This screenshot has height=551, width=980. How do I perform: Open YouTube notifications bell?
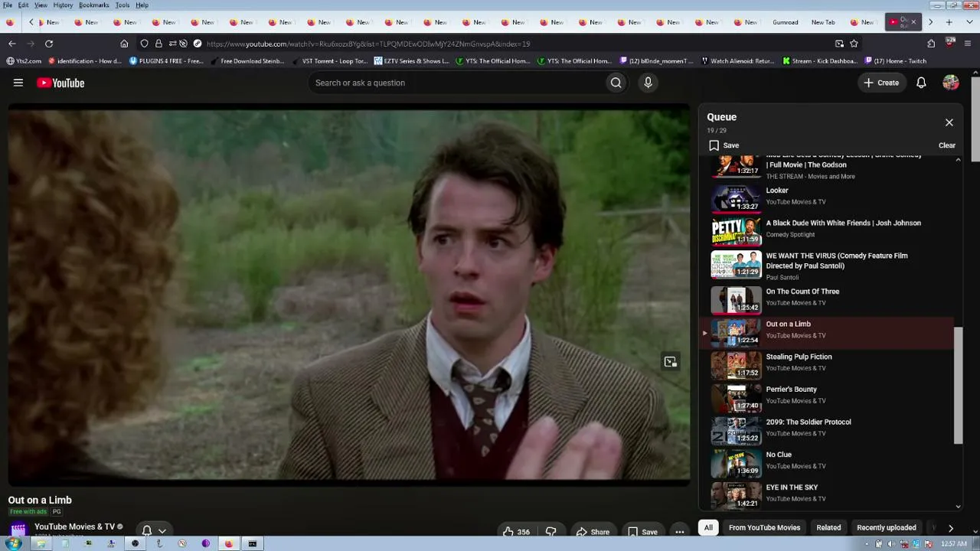coord(921,83)
